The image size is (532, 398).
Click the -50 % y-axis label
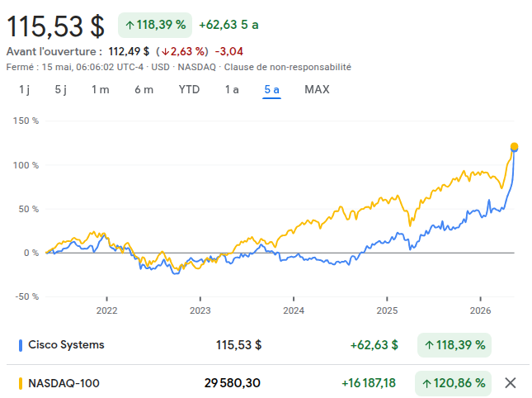point(27,296)
